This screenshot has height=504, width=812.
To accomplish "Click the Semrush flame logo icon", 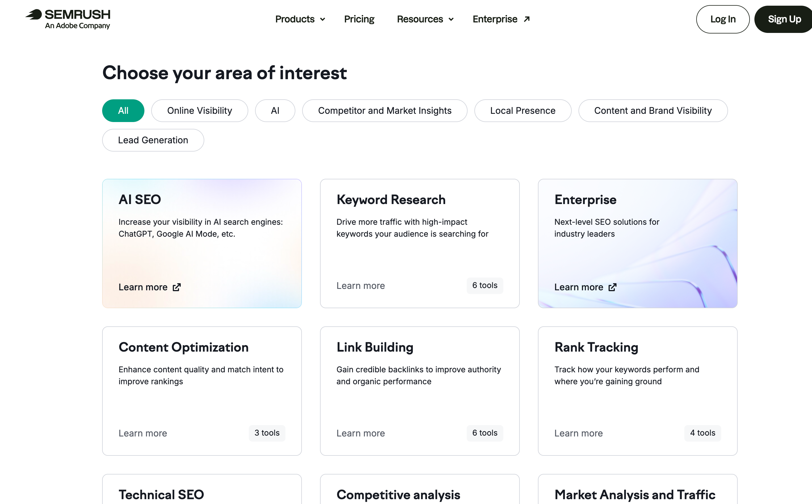I will (x=34, y=15).
